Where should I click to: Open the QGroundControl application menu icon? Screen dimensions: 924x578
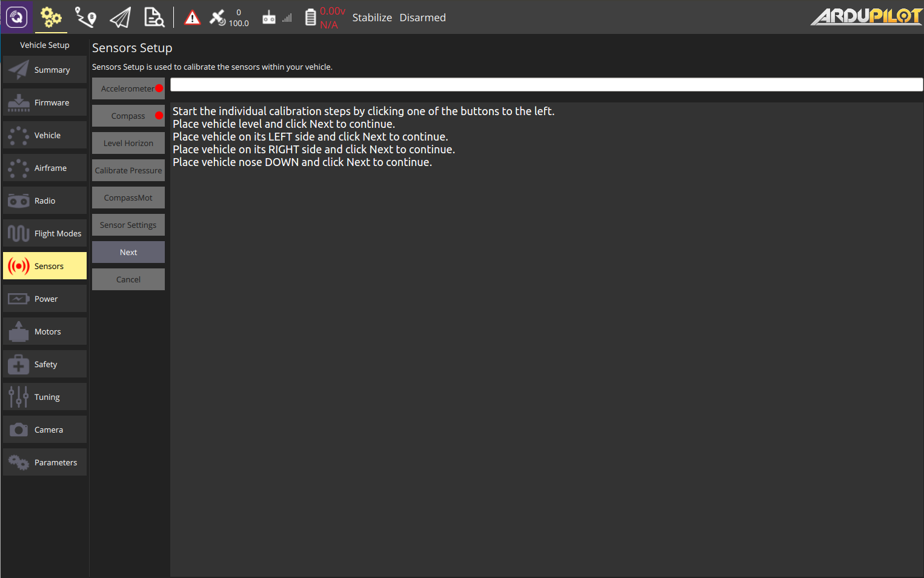click(x=16, y=17)
